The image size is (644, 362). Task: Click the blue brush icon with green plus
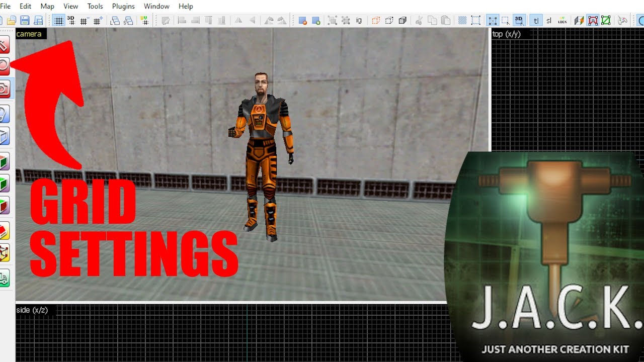pyautogui.click(x=316, y=21)
